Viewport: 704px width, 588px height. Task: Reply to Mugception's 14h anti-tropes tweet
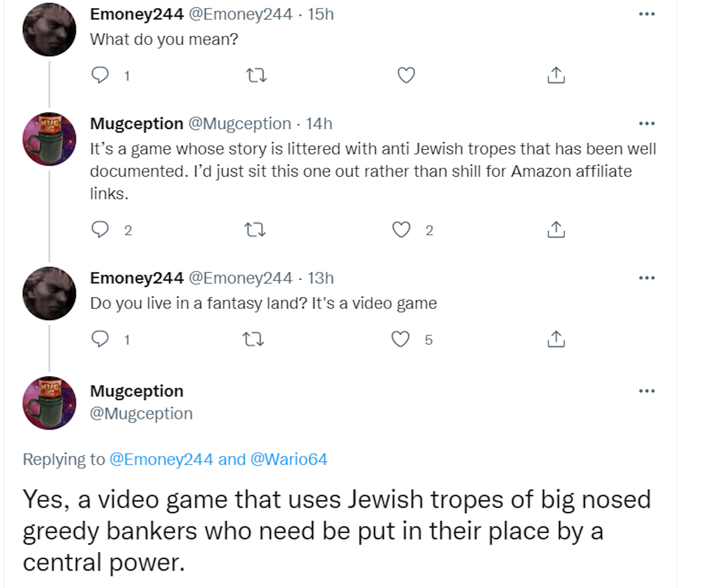[100, 230]
